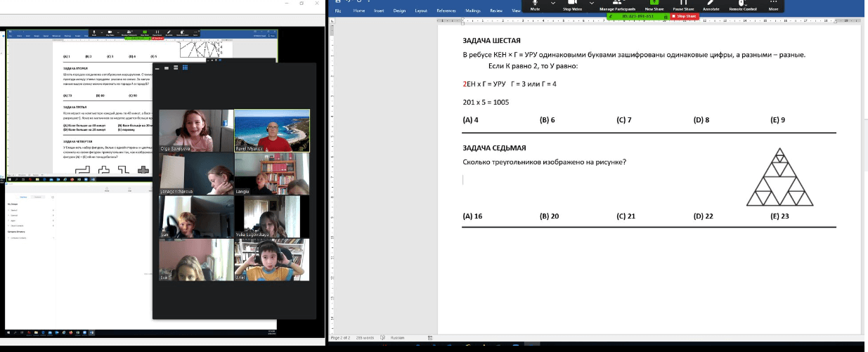The width and height of the screenshot is (868, 352).
Task: Expand audio options arrow beside Mute
Action: point(552,4)
